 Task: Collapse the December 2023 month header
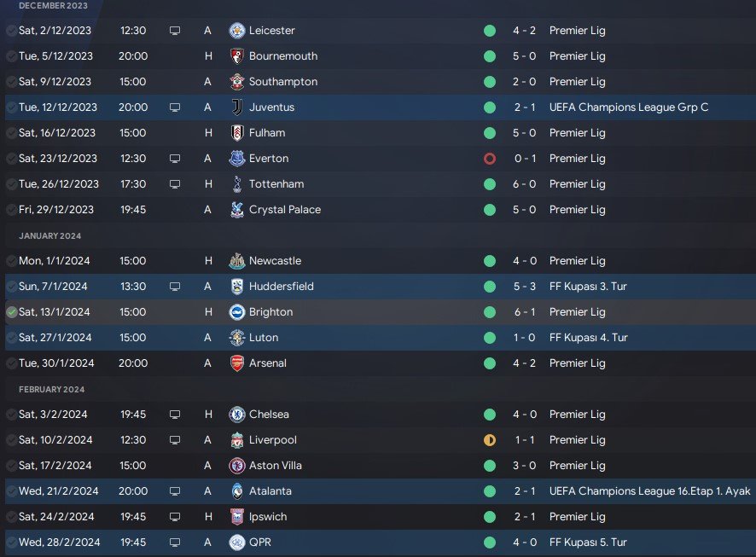52,5
